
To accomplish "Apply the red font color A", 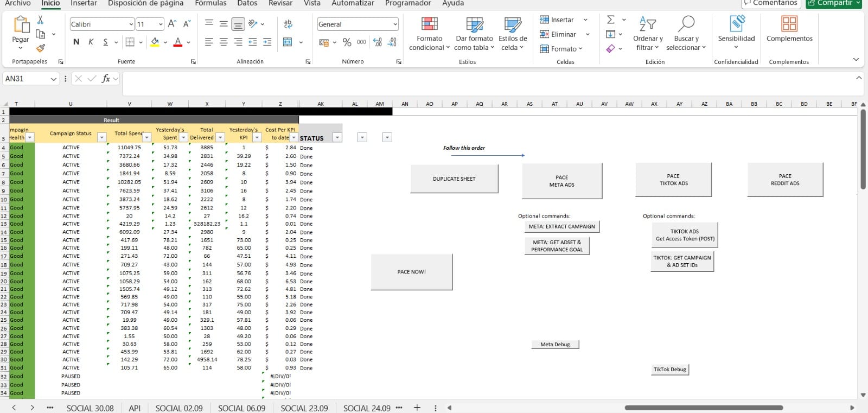I will 178,42.
